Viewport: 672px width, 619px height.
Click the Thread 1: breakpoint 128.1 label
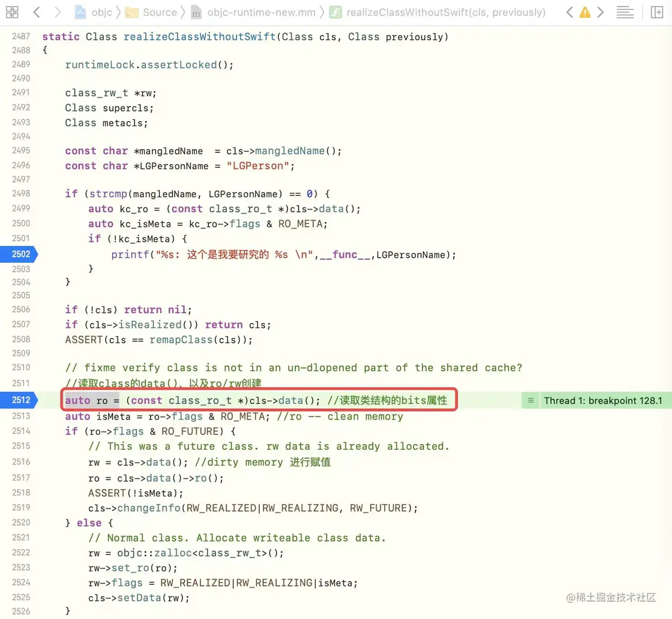pyautogui.click(x=603, y=401)
